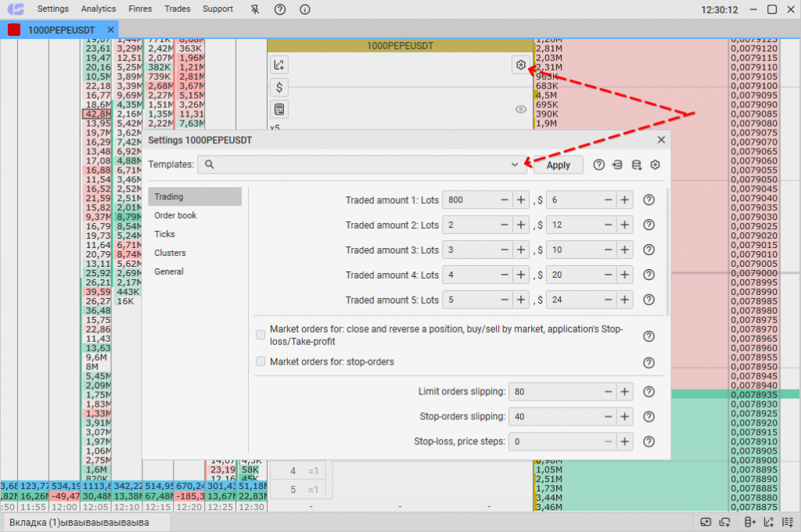Click the 12:25 time label on chart axis
Screen dimensions: 801x532
click(220, 507)
